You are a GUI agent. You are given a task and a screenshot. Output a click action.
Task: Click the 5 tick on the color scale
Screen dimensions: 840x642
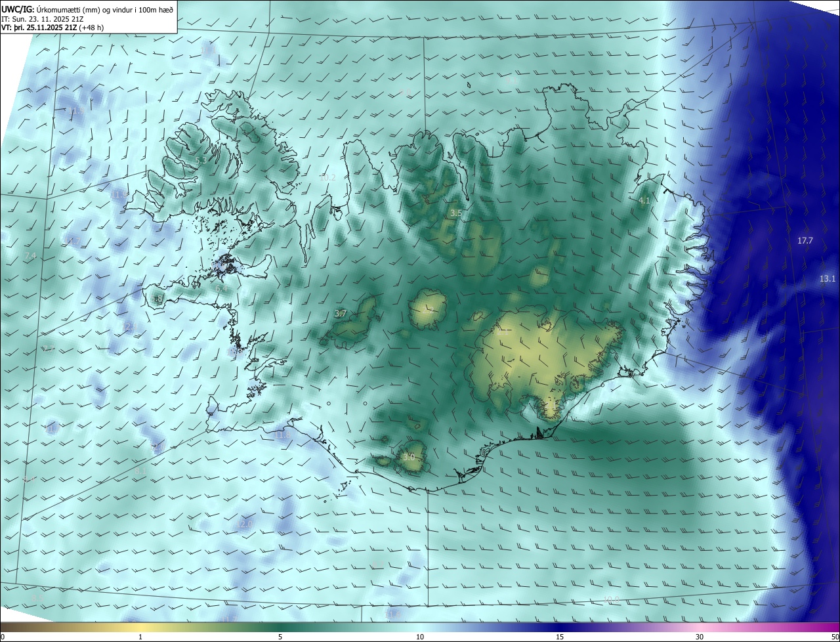tap(280, 637)
